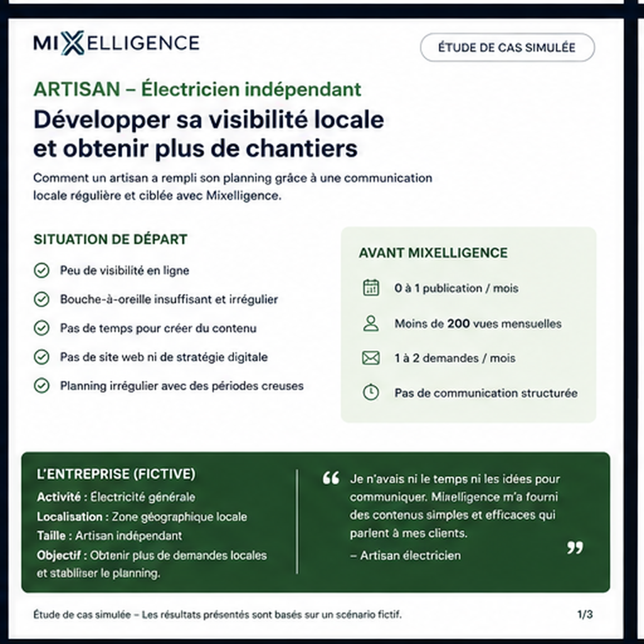The height and width of the screenshot is (644, 644).
Task: Click the checkmark next to Bouche-à-oreille insuffisant
Action: point(42,299)
